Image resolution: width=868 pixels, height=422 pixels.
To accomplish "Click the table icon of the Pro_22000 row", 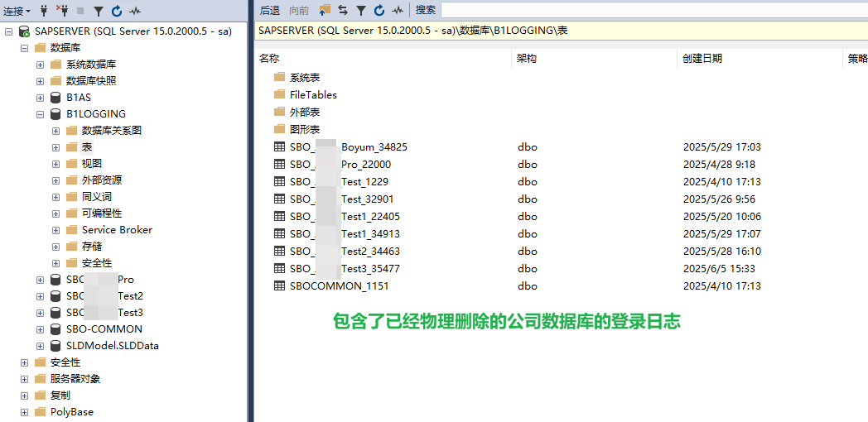I will point(280,165).
